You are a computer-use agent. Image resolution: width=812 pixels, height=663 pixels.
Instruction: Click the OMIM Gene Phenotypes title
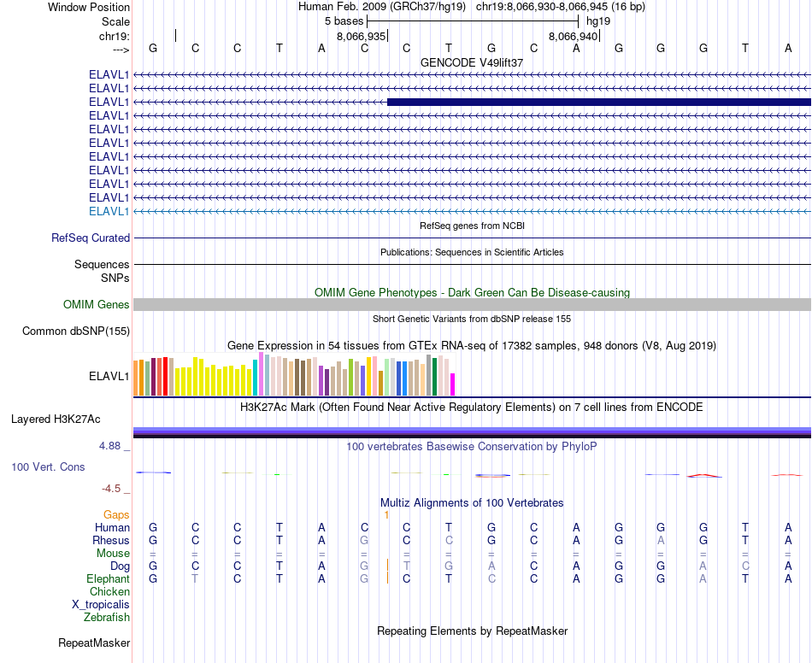(x=473, y=292)
